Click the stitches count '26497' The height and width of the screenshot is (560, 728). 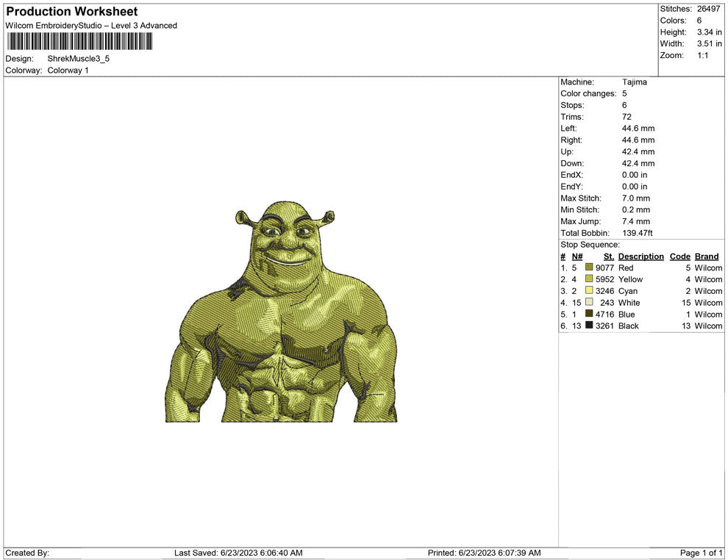click(708, 9)
